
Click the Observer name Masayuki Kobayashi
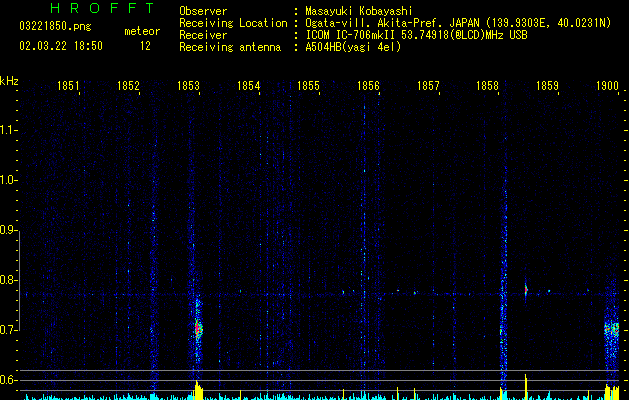coord(359,11)
